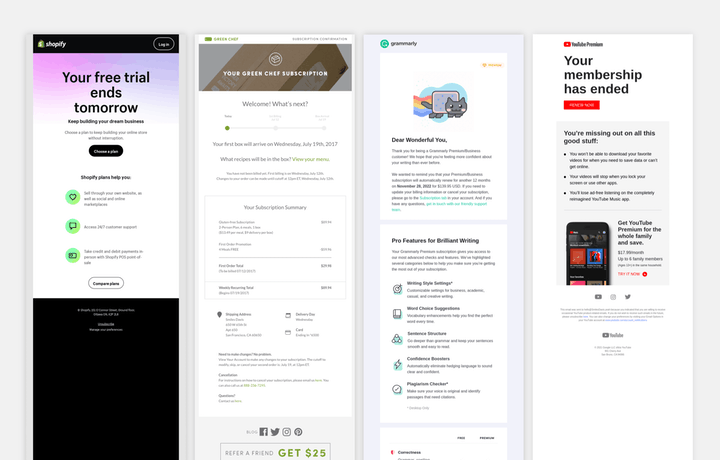The image size is (720, 460).
Task: Open the Subscription tab link in Grammarly text
Action: click(433, 198)
